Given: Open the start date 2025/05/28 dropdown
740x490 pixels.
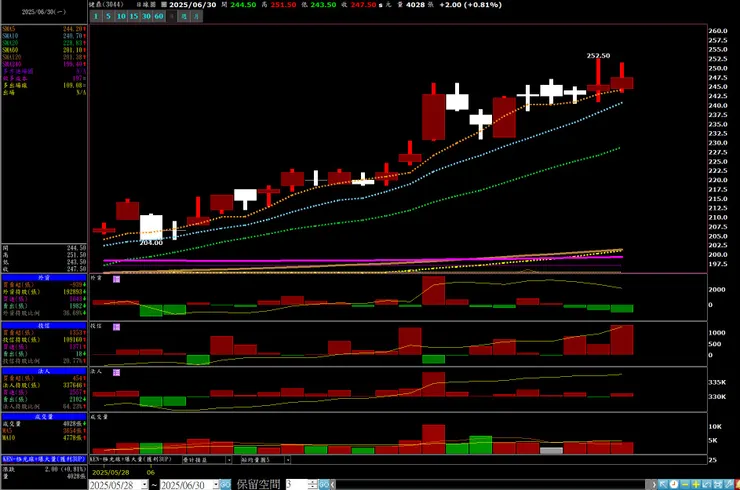Looking at the screenshot, I should pos(144,484).
